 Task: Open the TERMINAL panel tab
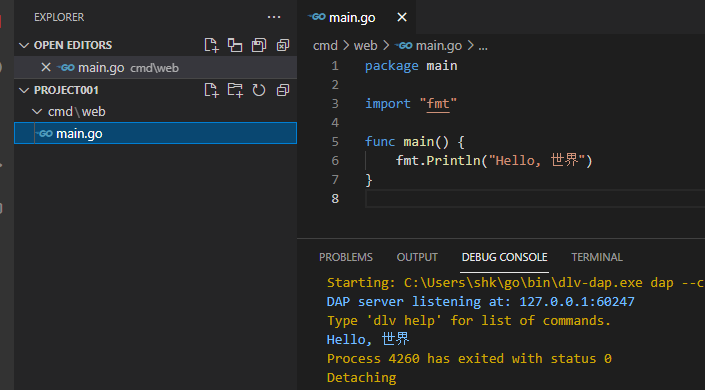point(597,257)
